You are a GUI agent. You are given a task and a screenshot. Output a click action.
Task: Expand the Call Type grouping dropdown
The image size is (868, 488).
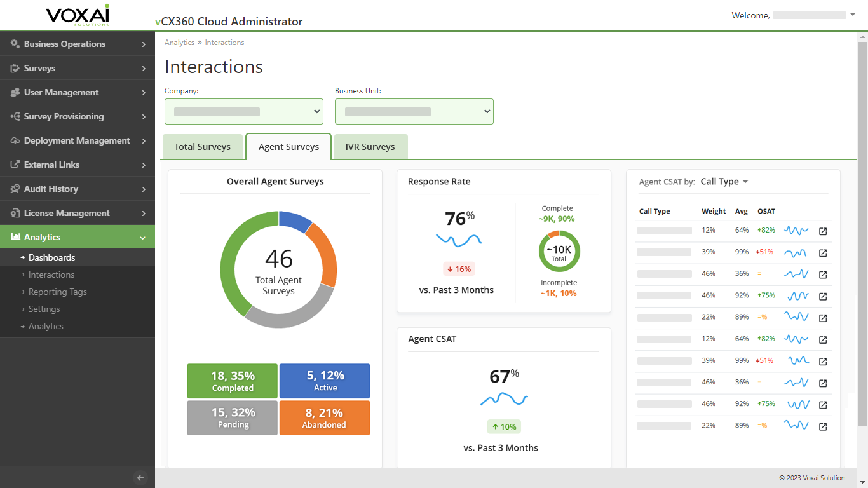[x=724, y=182]
